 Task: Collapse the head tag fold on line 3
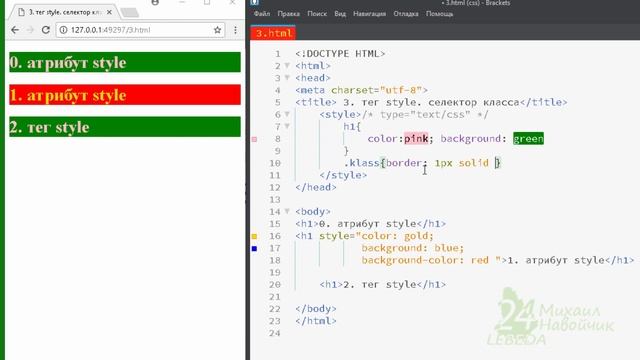(287, 78)
